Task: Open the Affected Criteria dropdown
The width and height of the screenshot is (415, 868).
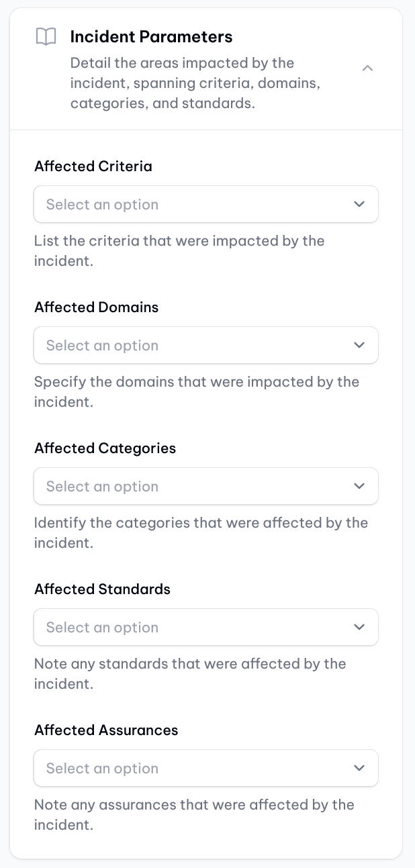Action: click(x=205, y=204)
